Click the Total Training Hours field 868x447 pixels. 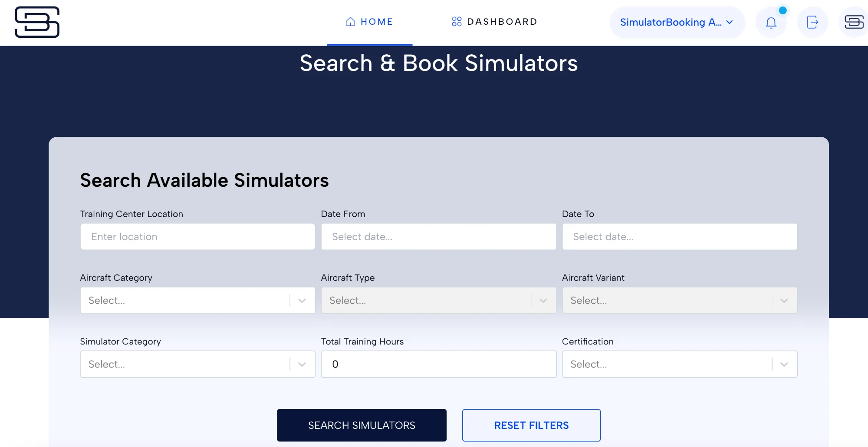(x=438, y=364)
